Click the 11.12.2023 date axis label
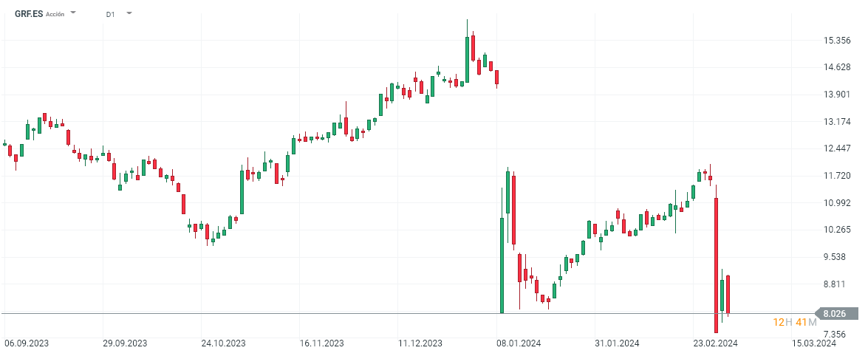 click(420, 343)
